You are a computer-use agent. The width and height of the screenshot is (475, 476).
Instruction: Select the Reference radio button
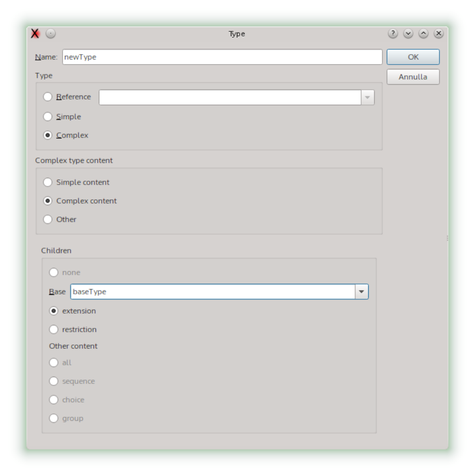pyautogui.click(x=48, y=97)
